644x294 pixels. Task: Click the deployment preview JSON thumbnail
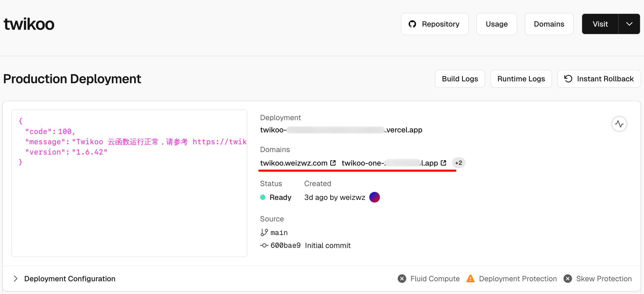click(x=129, y=183)
